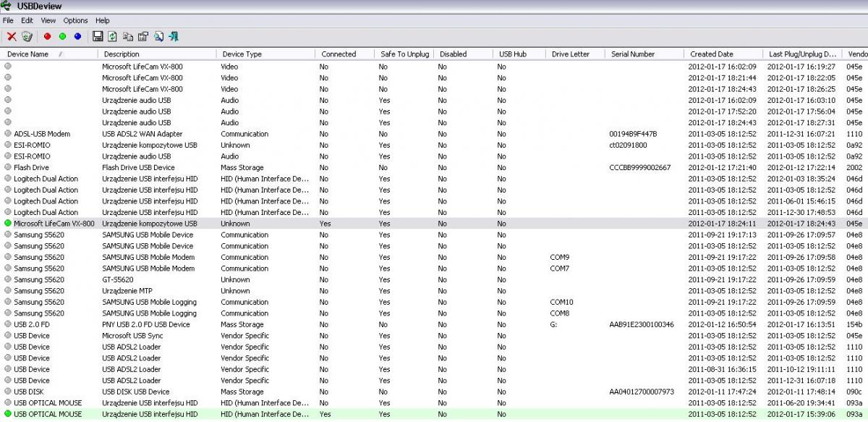The image size is (868, 422).
Task: Click the red dot Disable Devices icon
Action: (x=48, y=36)
